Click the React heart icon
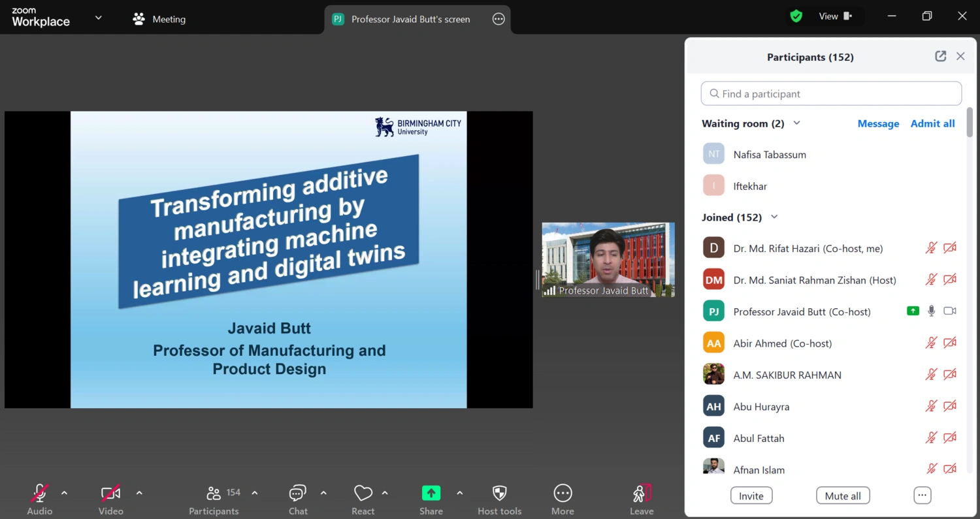This screenshot has height=519, width=980. point(363,494)
